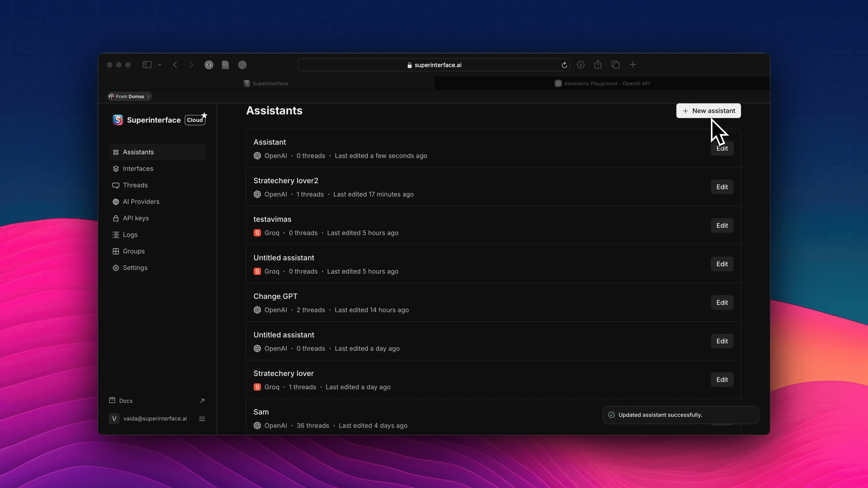Open Settings from the sidebar
This screenshot has height=488, width=868.
[x=135, y=267]
